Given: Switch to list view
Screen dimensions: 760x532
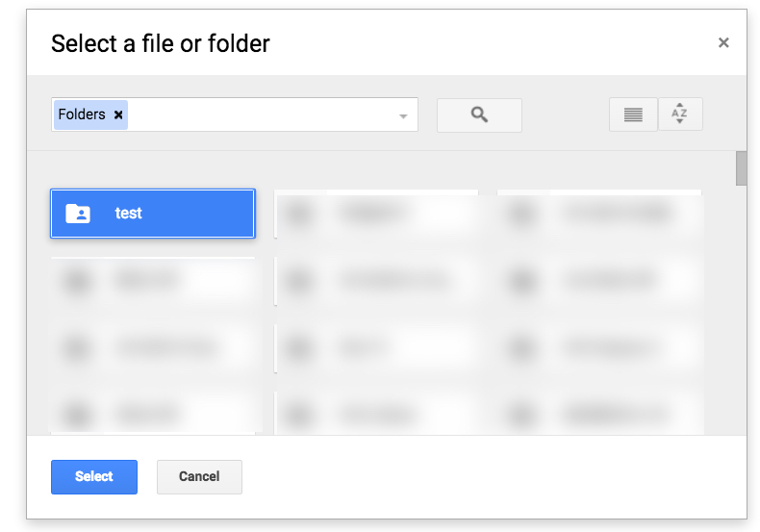Looking at the screenshot, I should (x=633, y=114).
